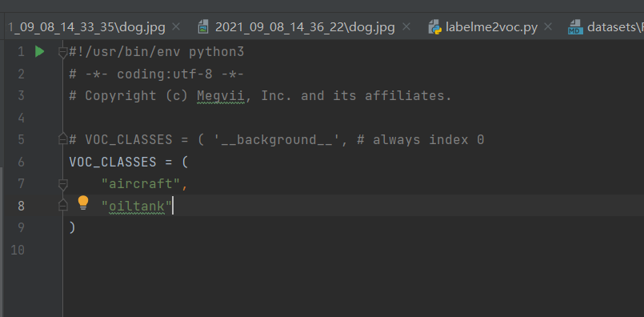
Task: Close the 14_33_35\dog.jpg tab
Action: click(x=176, y=27)
